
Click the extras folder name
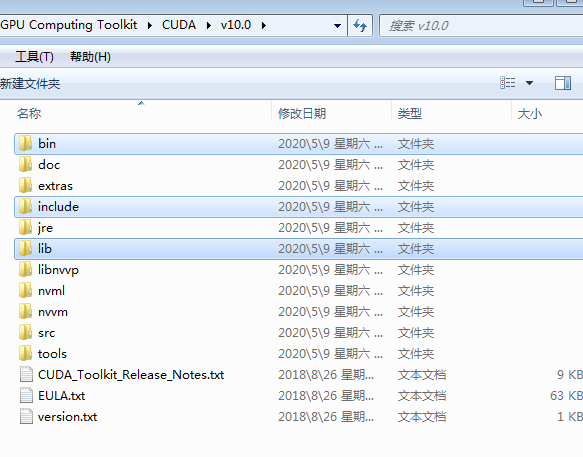pyautogui.click(x=55, y=186)
